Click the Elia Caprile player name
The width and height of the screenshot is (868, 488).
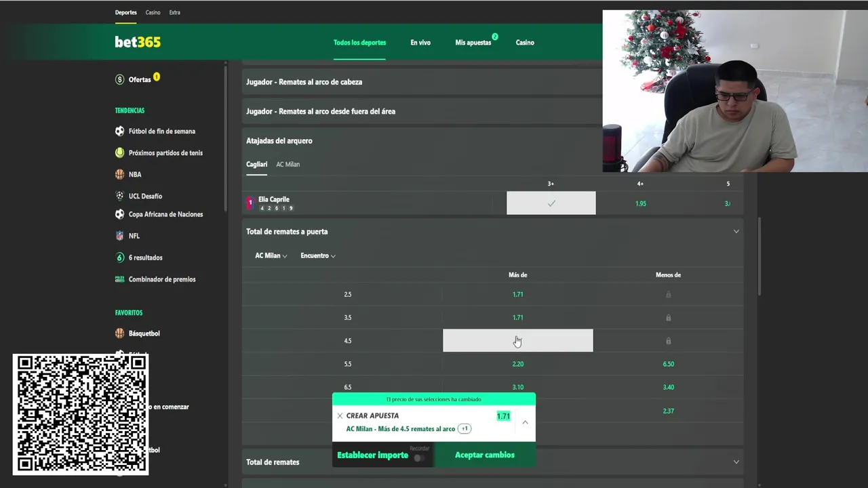[x=274, y=199]
